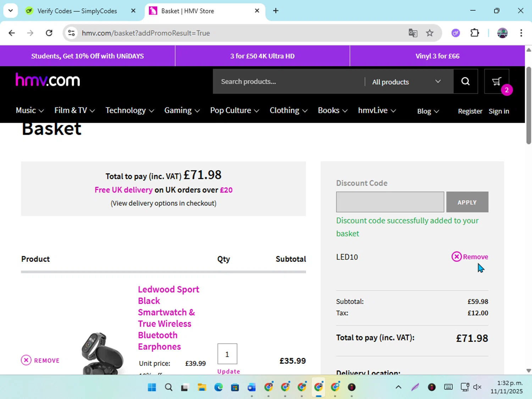Screen dimensions: 532x399
Task: Open the Chrome three-dot menu
Action: [x=521, y=33]
